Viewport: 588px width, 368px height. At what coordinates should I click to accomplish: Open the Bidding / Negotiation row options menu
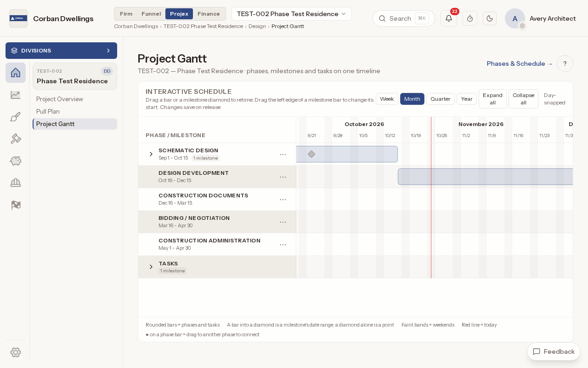283,222
